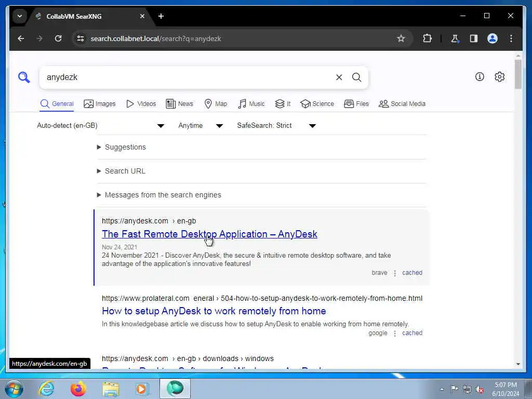This screenshot has height=399, width=532.
Task: Switch to the Social Media tab
Action: [402, 104]
